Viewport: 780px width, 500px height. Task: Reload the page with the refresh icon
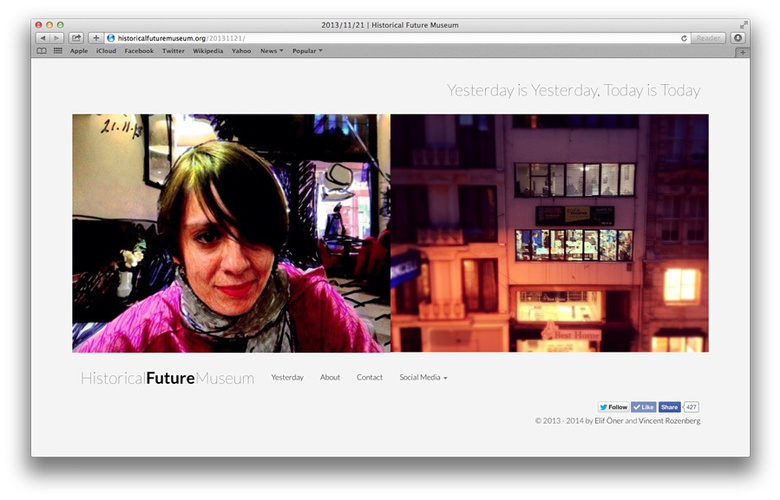point(684,38)
